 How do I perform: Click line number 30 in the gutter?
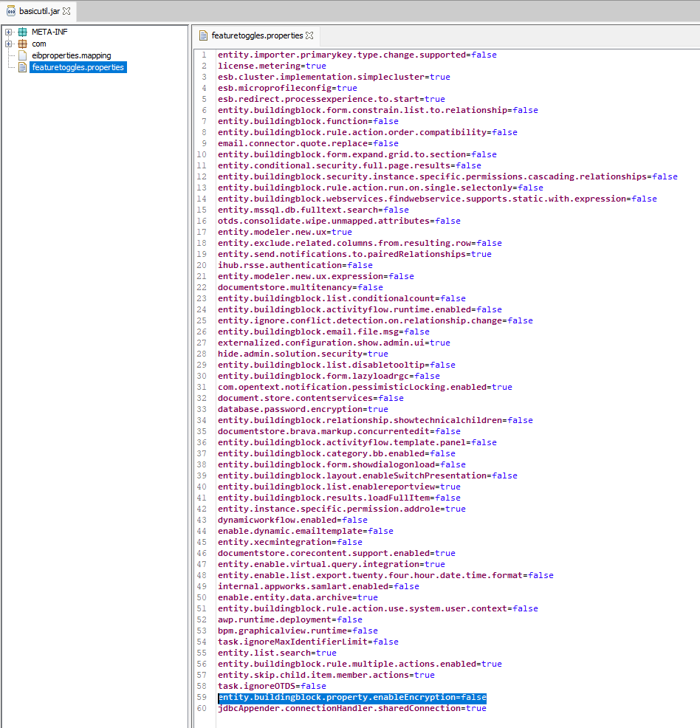(x=202, y=376)
